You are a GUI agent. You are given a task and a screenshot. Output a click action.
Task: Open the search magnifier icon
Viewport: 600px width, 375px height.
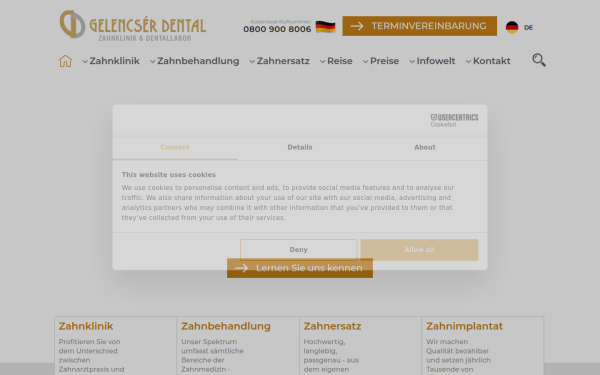pyautogui.click(x=539, y=60)
